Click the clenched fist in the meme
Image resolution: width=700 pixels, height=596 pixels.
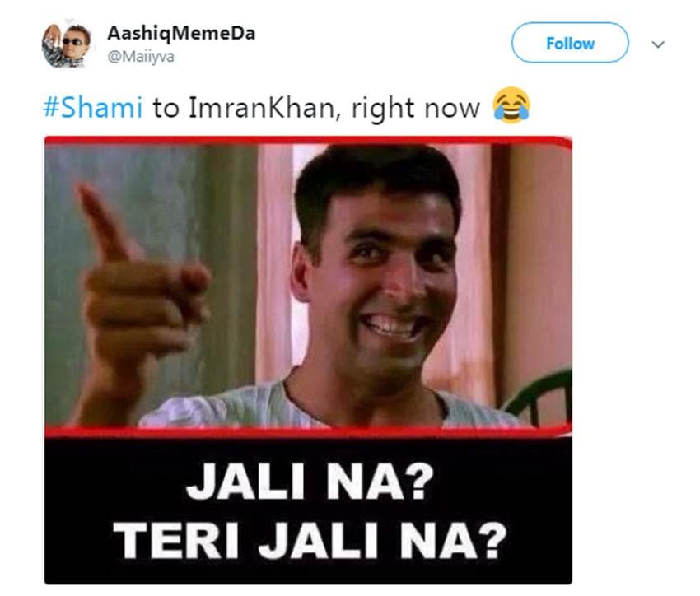(x=142, y=308)
